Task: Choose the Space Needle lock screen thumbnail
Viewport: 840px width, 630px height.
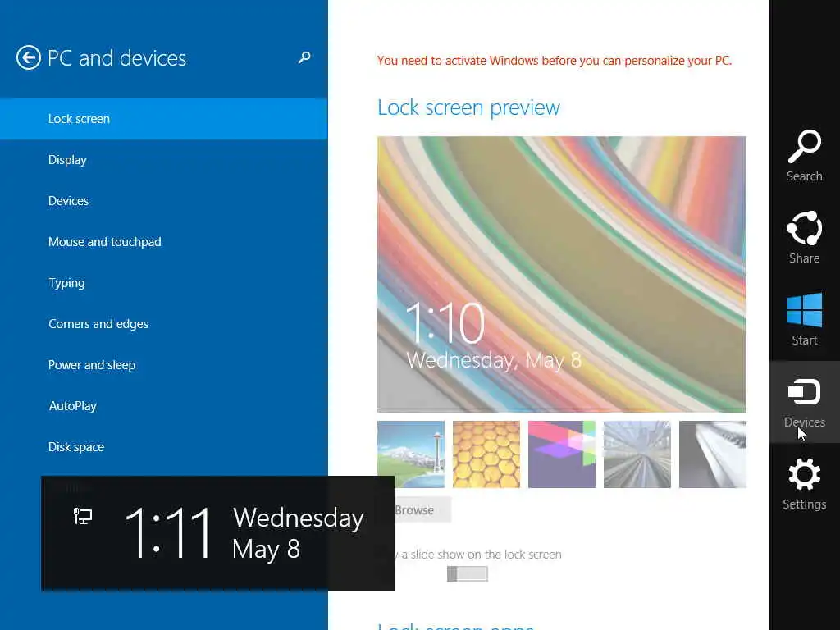Action: pos(411,454)
